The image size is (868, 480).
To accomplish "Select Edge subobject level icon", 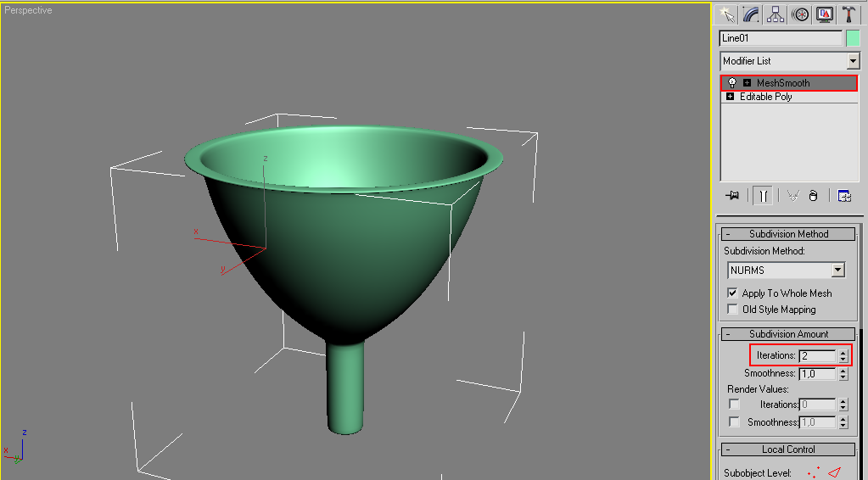I will [836, 473].
